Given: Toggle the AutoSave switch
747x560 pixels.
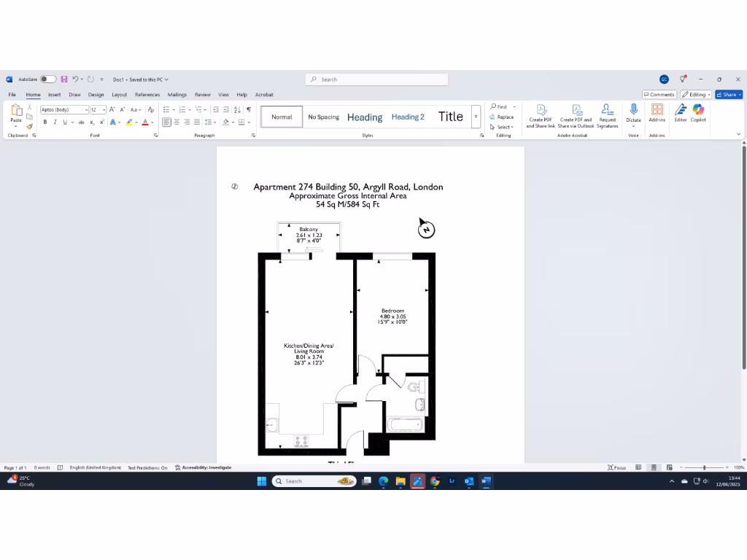Looking at the screenshot, I should (x=47, y=79).
